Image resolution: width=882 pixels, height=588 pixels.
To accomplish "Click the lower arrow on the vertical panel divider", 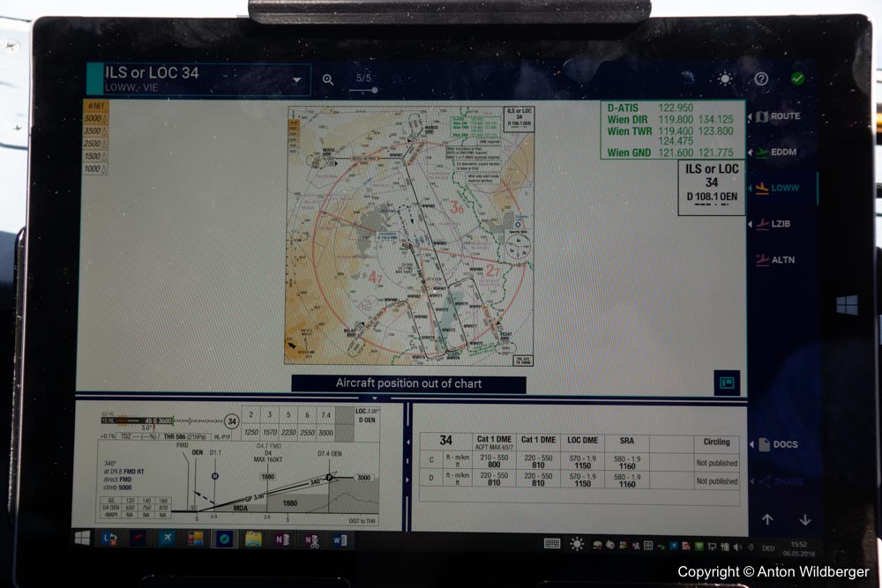I will pos(408,480).
